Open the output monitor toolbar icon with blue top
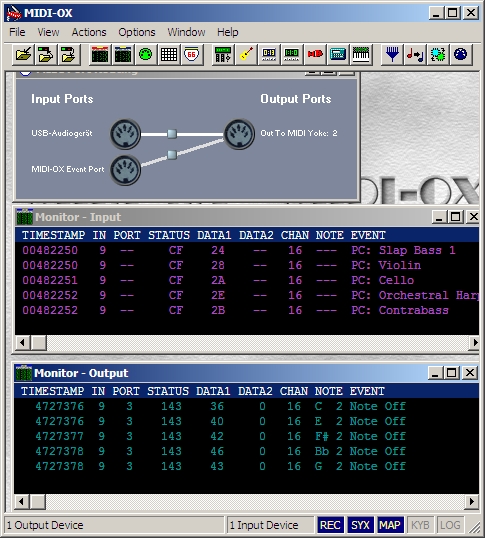 tap(123, 54)
